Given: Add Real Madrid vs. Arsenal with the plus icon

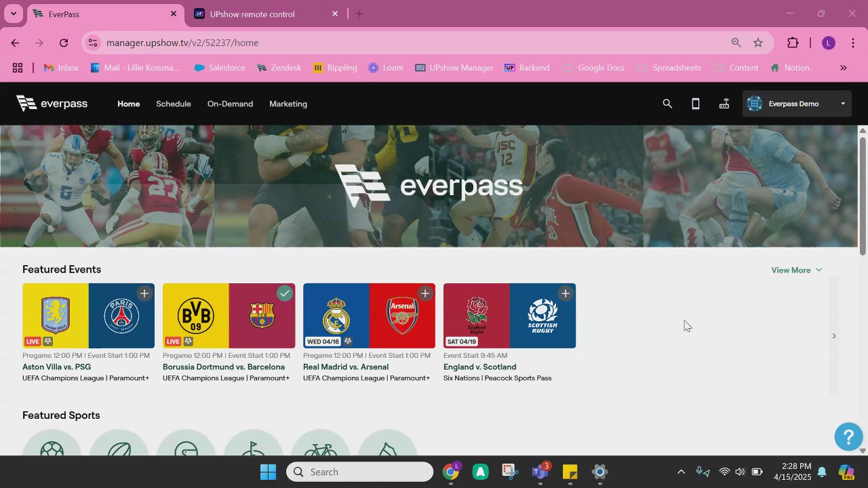Looking at the screenshot, I should pyautogui.click(x=425, y=293).
